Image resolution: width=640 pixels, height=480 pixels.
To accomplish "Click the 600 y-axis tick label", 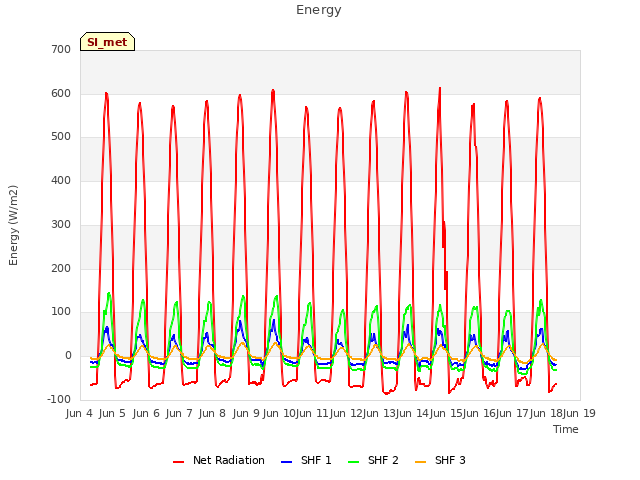I will point(61,93).
